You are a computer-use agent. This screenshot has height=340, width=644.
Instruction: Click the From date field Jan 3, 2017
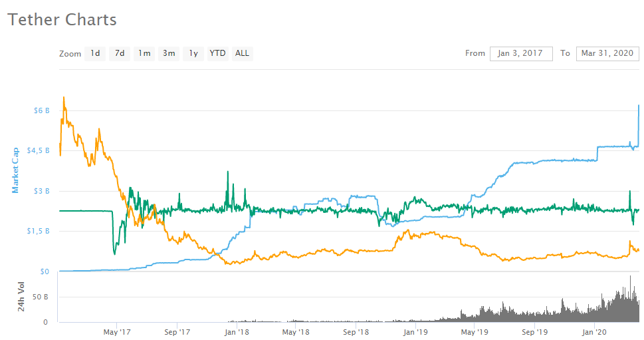521,53
